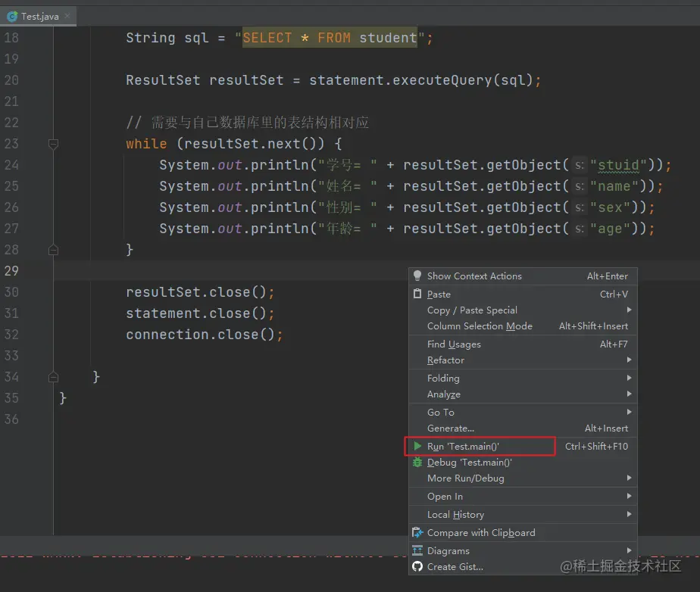Image resolution: width=700 pixels, height=592 pixels.
Task: Expand arrow next to Analyze
Action: pyautogui.click(x=629, y=394)
